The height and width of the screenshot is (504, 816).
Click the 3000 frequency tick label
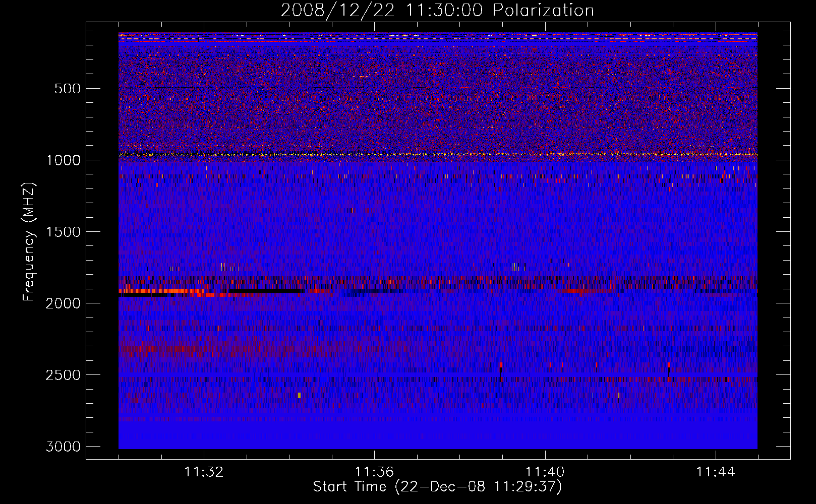[x=64, y=447]
